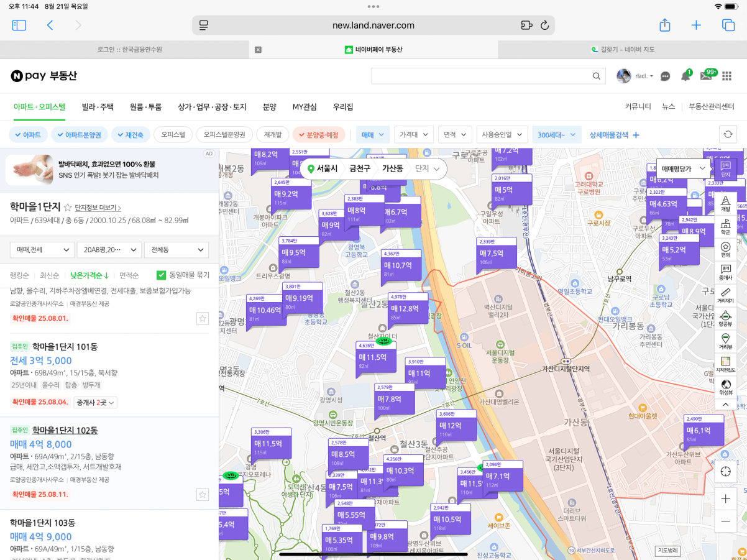Switch to 항공뷰 aerial view
Image resolution: width=747 pixels, height=560 pixels.
pos(725,318)
